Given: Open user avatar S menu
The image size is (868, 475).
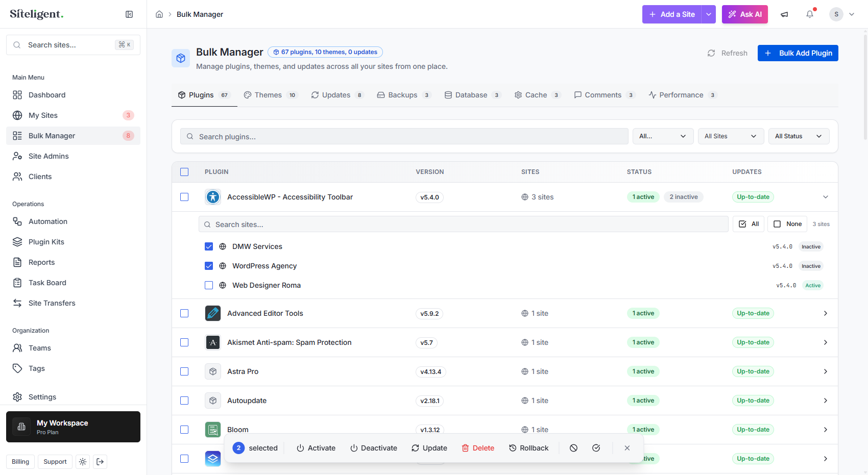Looking at the screenshot, I should click(836, 14).
